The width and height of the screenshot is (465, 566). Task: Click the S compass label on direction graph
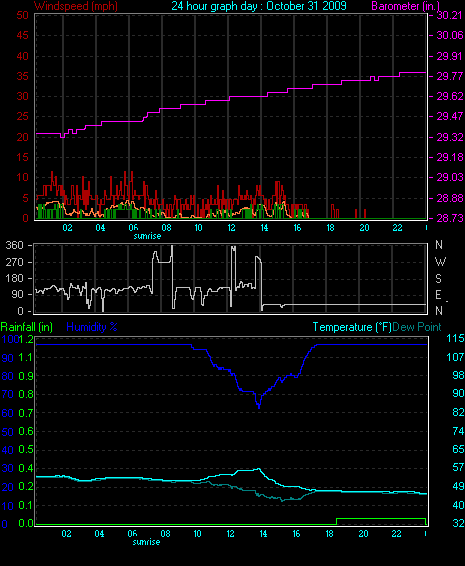click(x=439, y=279)
